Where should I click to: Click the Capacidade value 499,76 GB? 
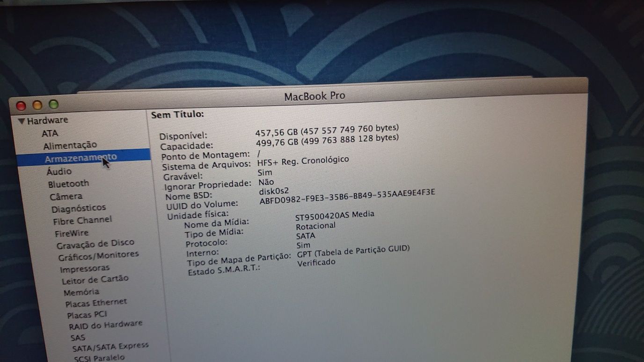(x=327, y=140)
